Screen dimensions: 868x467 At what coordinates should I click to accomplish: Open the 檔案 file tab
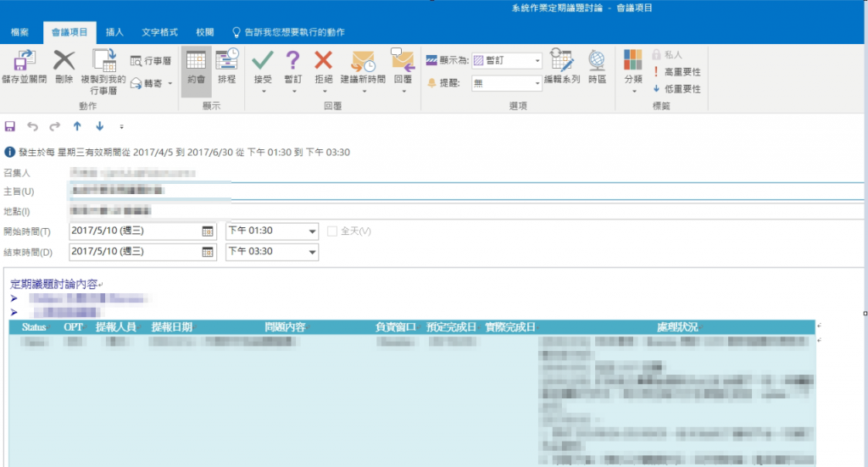tap(20, 32)
